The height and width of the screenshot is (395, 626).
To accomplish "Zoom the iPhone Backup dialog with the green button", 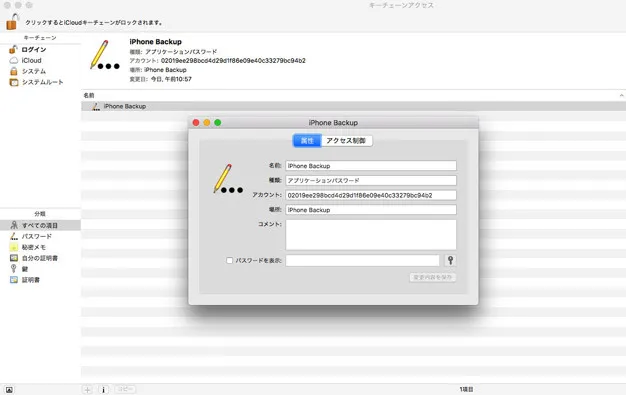I will (x=218, y=123).
